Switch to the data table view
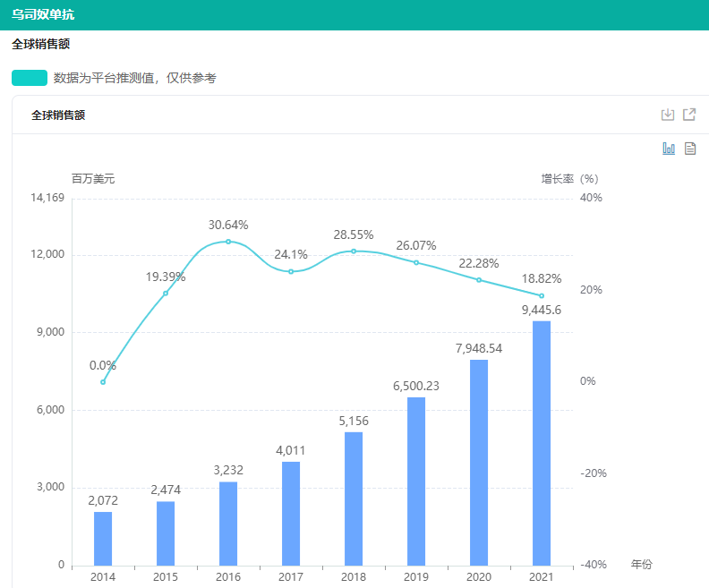Screen dimensions: 709x588 pos(690,149)
